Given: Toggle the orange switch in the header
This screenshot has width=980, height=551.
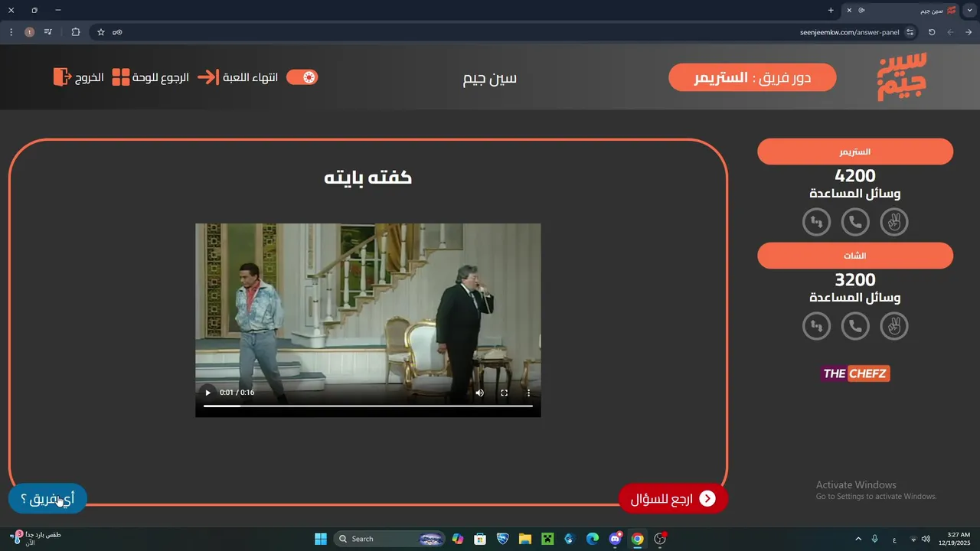Looking at the screenshot, I should point(302,77).
